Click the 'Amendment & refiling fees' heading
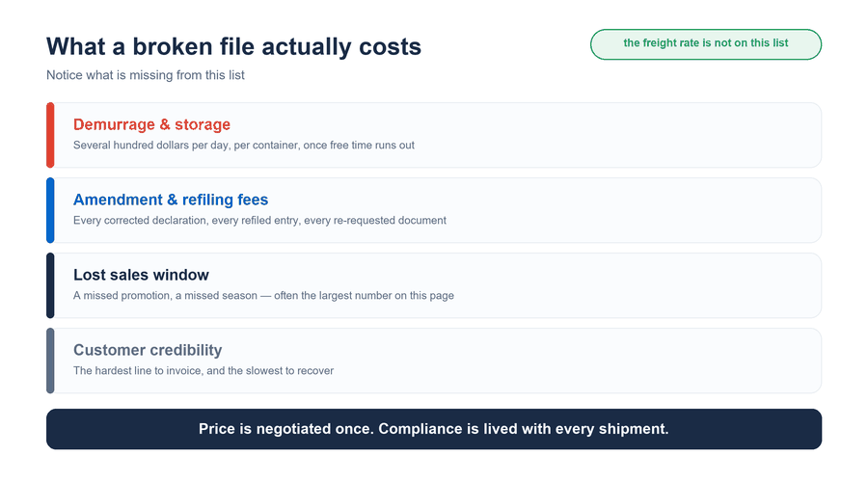868x482 pixels. (171, 200)
